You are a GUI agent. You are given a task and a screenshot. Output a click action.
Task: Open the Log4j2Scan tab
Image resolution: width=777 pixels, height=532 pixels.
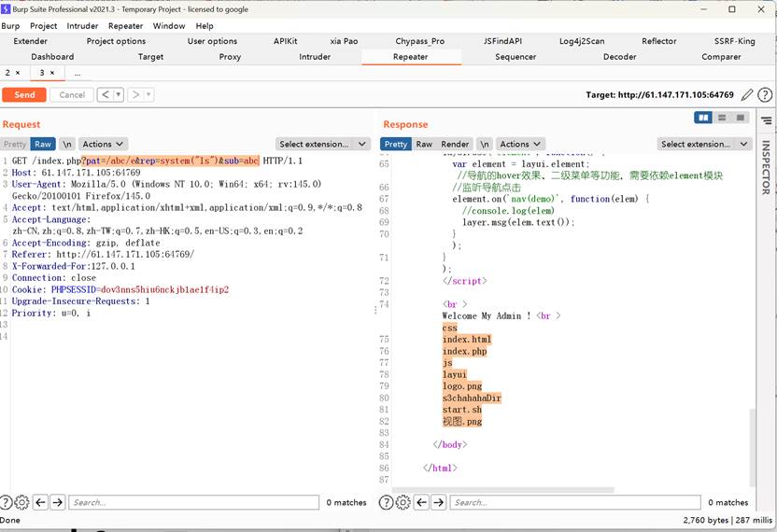coord(582,41)
